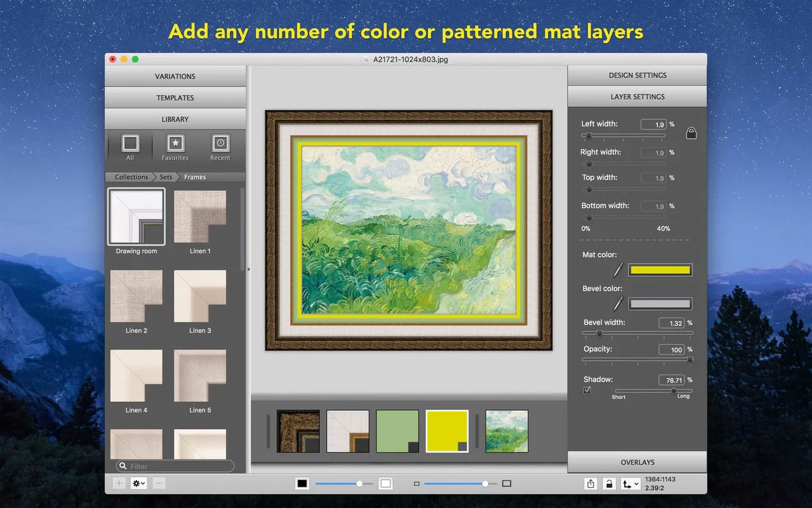Toggle the lock icon in bottom toolbar
Viewport: 812px width, 508px height.
pyautogui.click(x=609, y=483)
